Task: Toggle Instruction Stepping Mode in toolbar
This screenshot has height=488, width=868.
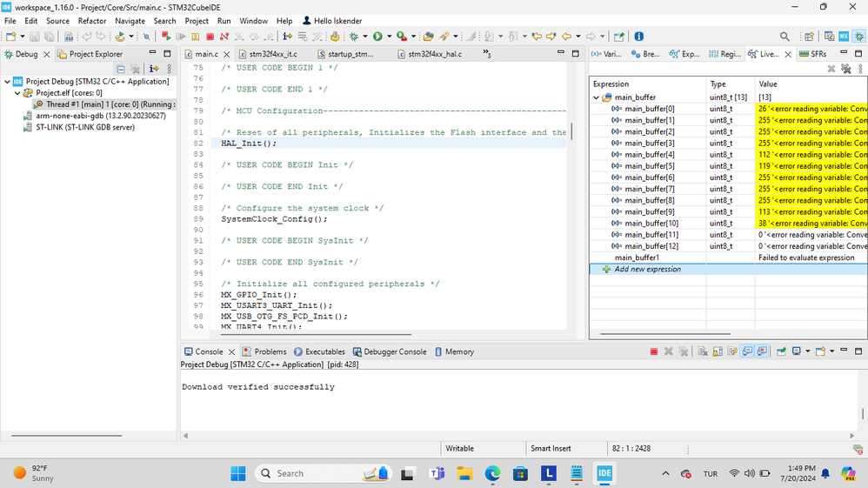Action: click(287, 37)
